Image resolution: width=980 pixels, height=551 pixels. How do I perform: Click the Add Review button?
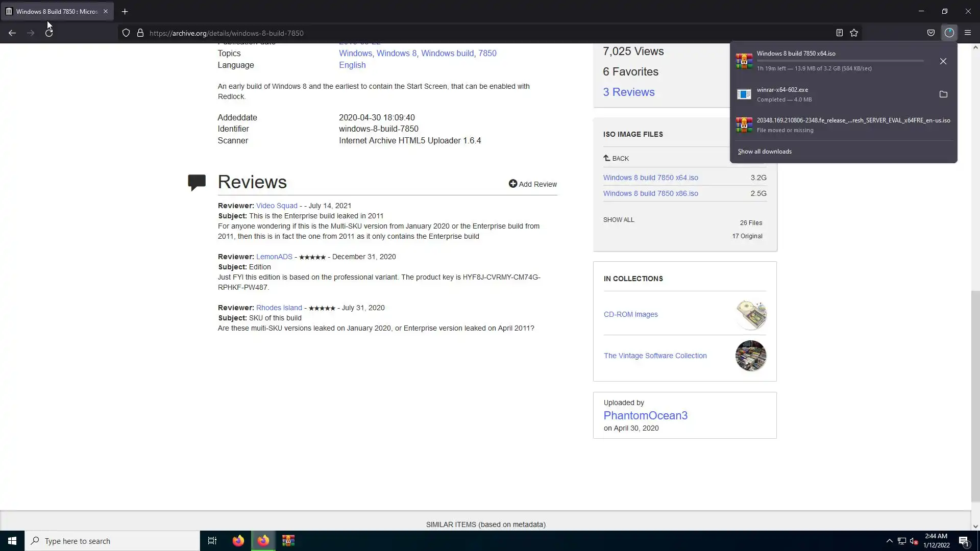click(532, 184)
